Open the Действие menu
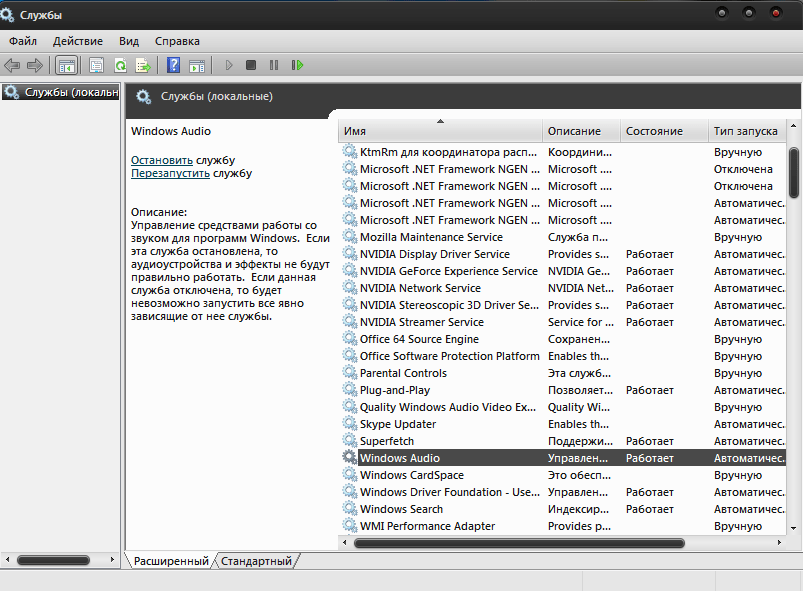Image resolution: width=803 pixels, height=591 pixels. click(78, 41)
